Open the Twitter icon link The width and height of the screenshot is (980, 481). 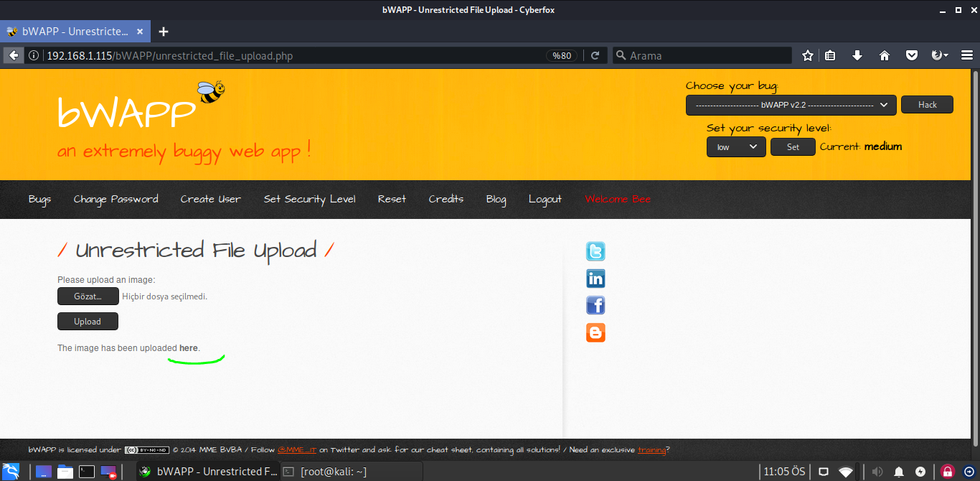point(595,251)
